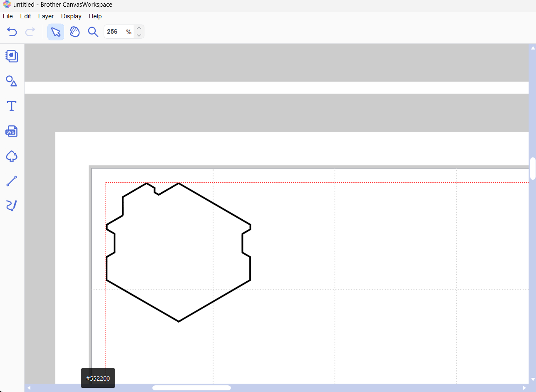Select the black hexagonal outline shape
Image resolution: width=536 pixels, height=392 pixels.
click(x=179, y=252)
